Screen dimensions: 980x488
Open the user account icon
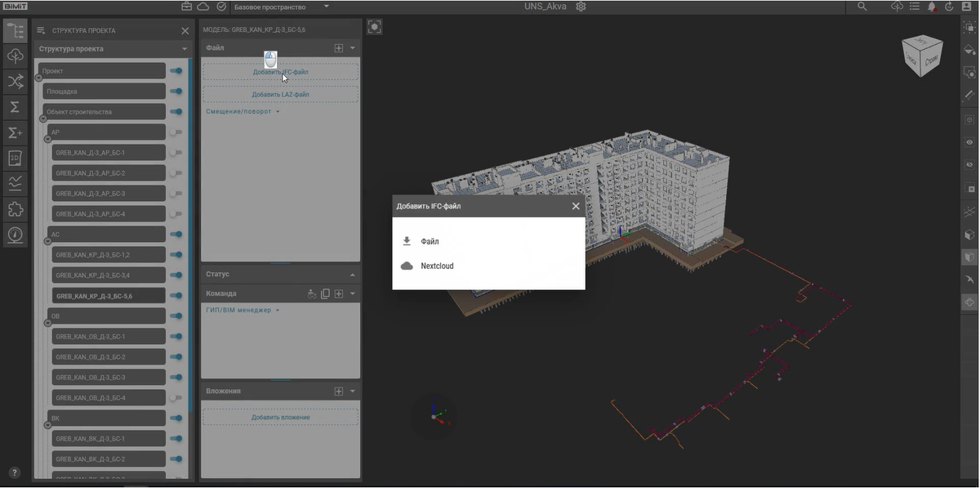click(967, 7)
